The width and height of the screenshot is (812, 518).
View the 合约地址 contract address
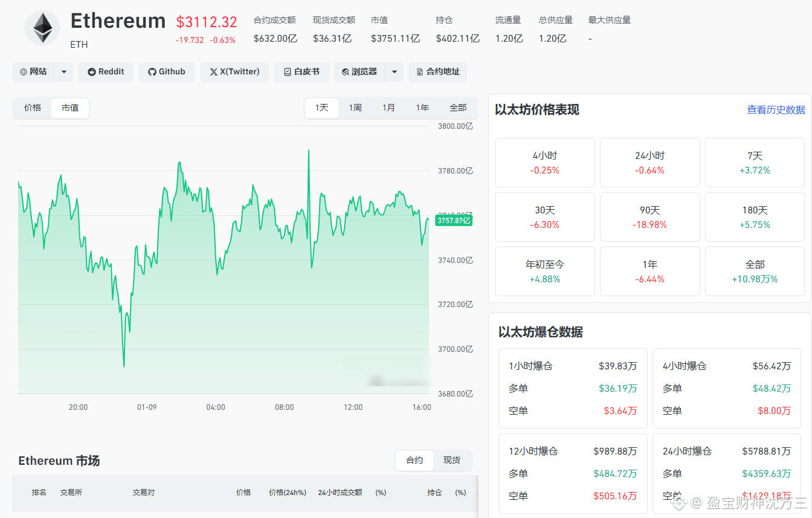(437, 72)
